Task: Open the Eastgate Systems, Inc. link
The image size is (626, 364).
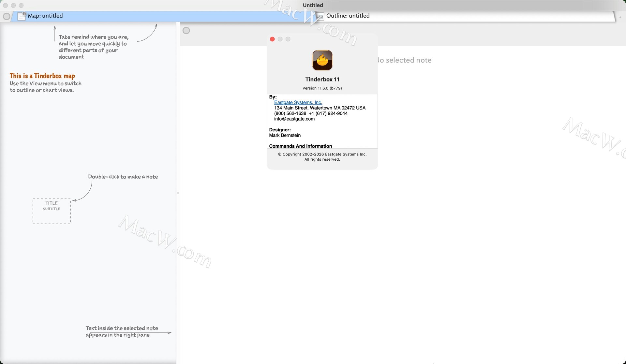Action: (298, 102)
